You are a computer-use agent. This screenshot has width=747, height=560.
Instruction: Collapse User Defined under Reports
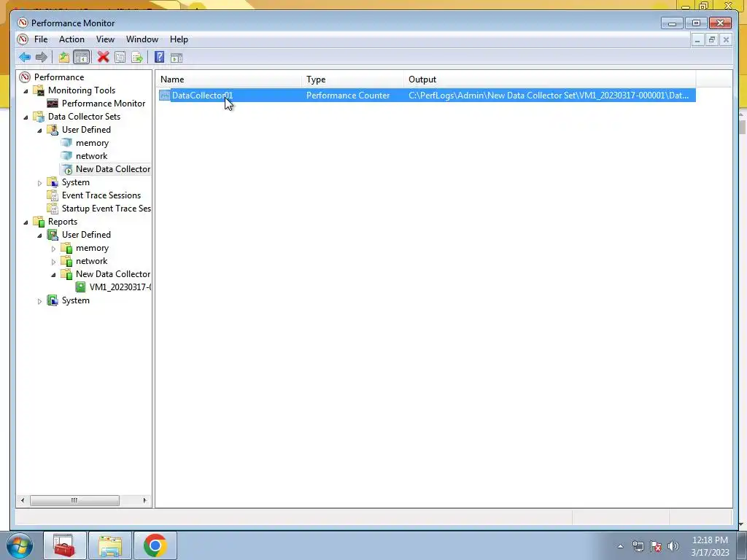pos(39,236)
